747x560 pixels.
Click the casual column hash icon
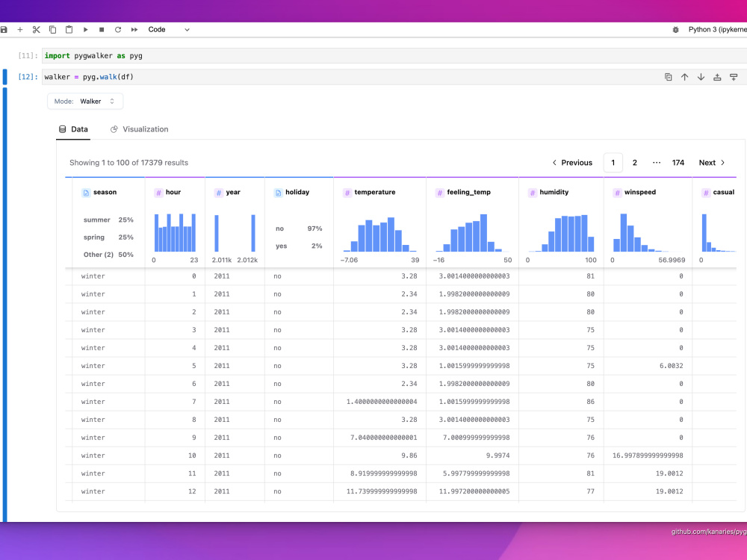[706, 193]
